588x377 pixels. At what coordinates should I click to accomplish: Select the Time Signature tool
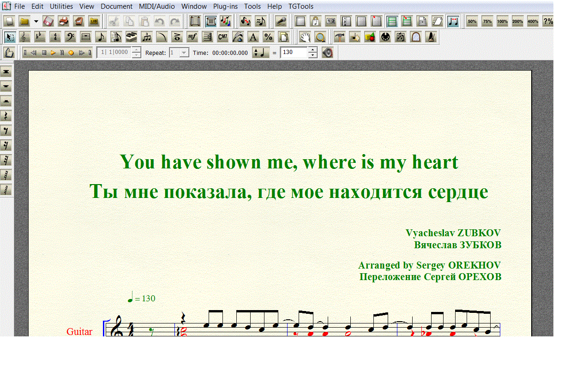pyautogui.click(x=55, y=37)
